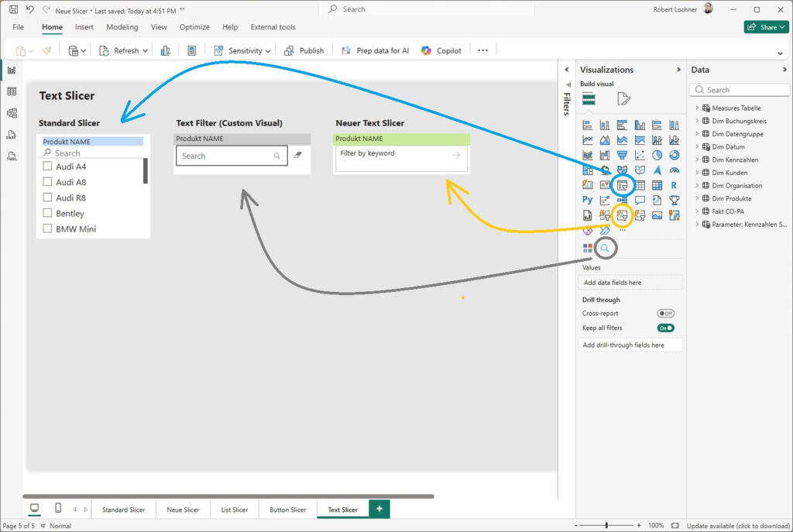Image resolution: width=793 pixels, height=532 pixels.
Task: Switch to mobile layout icon
Action: 58,509
